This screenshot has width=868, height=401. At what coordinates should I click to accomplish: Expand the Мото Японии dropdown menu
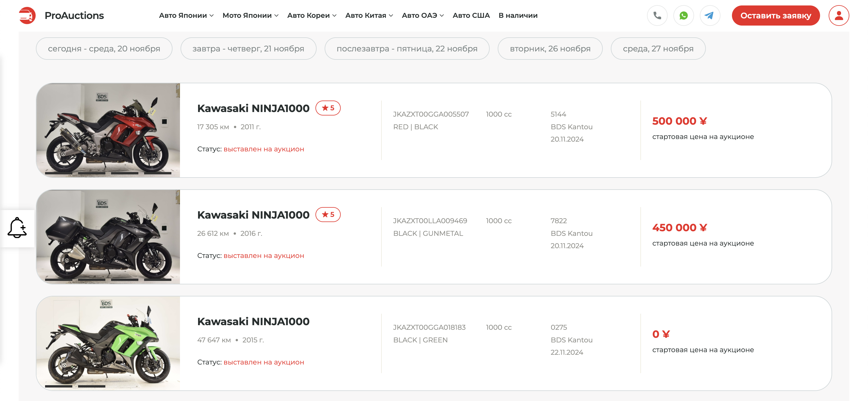(250, 16)
